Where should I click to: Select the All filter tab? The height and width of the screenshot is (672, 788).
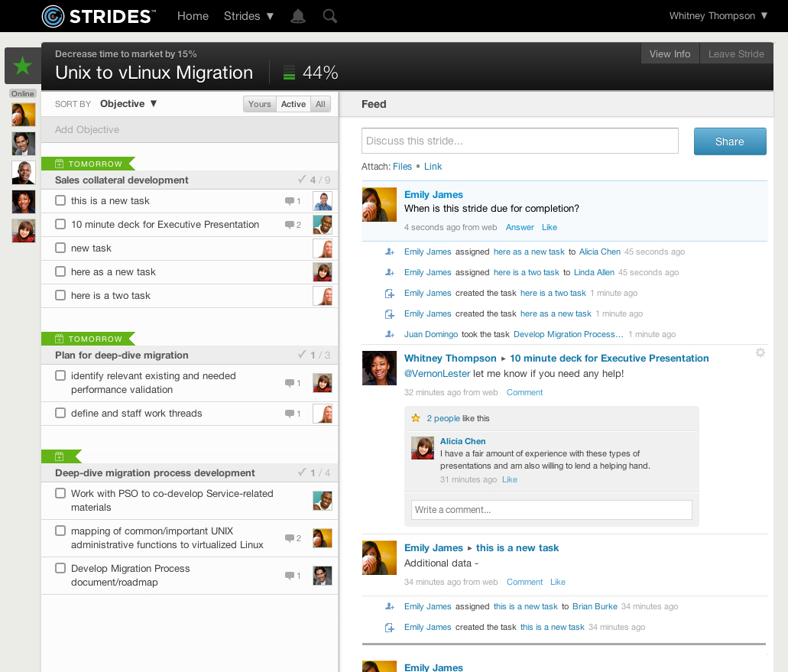[320, 104]
